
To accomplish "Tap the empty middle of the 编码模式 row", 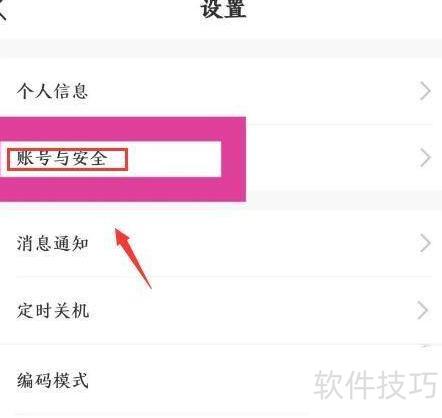I will click(x=200, y=380).
